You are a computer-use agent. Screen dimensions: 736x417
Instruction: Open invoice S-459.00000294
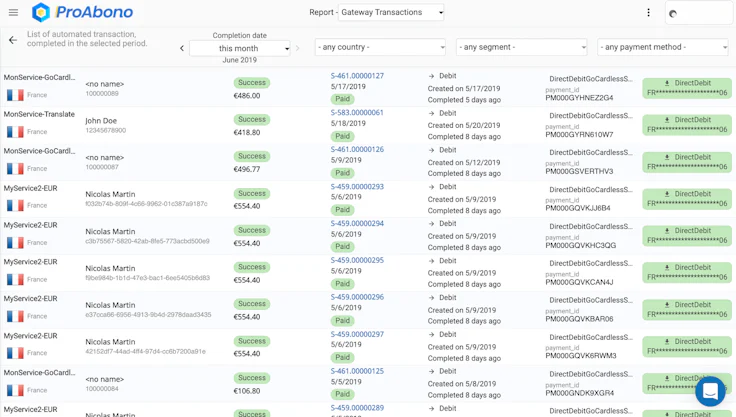[x=357, y=224]
